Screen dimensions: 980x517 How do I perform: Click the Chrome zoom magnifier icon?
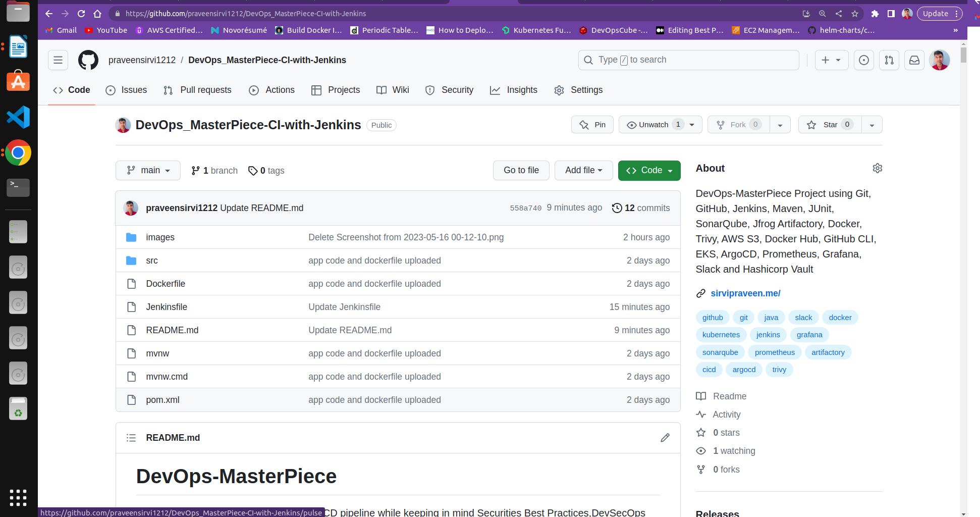click(x=823, y=14)
